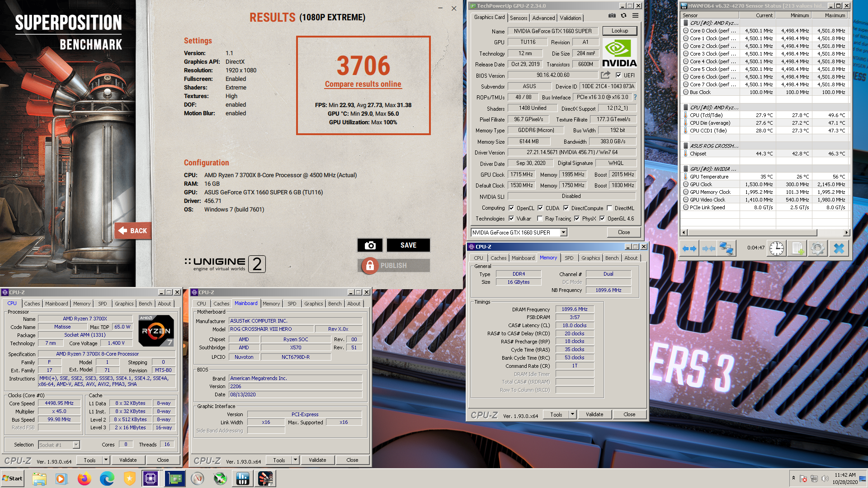Click the Superposition benchmark taskbar icon
868x488 pixels.
[x=265, y=479]
